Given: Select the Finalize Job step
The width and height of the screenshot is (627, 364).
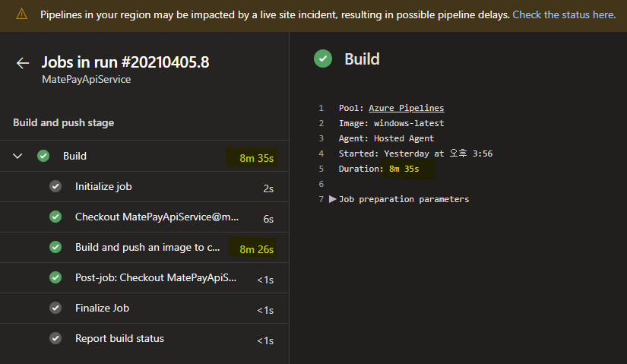Looking at the screenshot, I should pos(102,308).
